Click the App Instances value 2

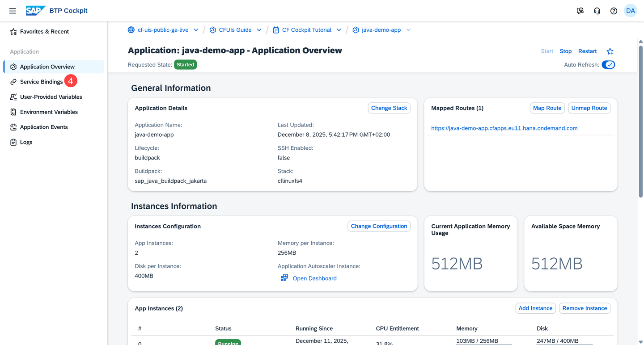137,253
